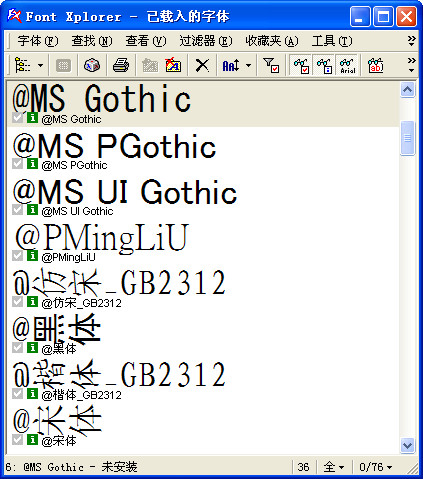Open the 工具(T) menu
This screenshot has width=423, height=479.
(x=332, y=41)
